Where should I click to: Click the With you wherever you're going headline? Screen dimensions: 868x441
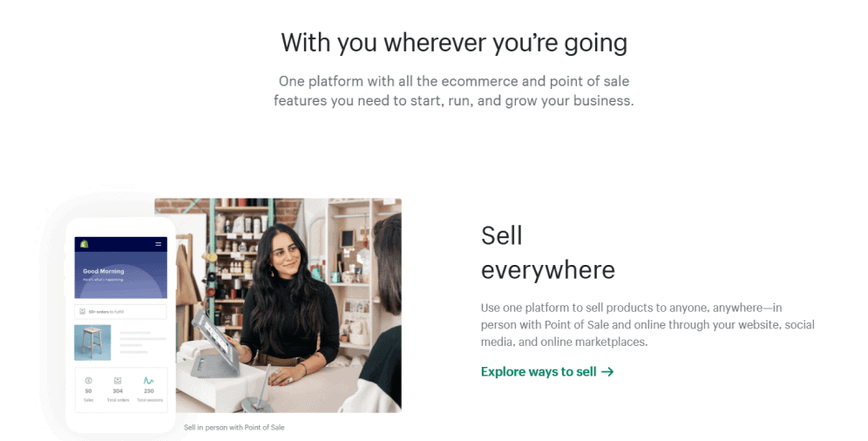[x=454, y=43]
